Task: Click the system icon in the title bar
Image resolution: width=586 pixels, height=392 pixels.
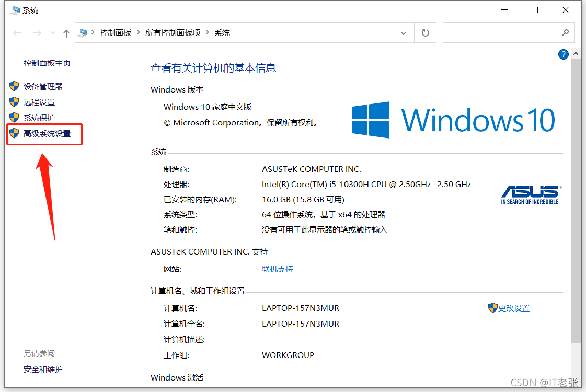Action: tap(15, 10)
